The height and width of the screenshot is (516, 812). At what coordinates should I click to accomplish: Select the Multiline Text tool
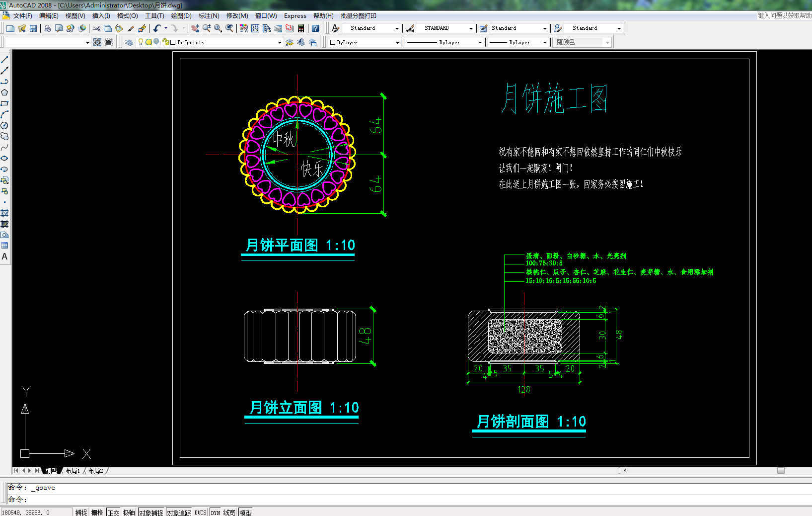tap(4, 257)
